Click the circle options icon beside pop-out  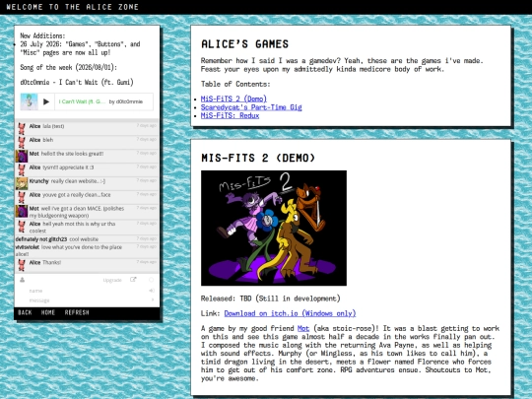tap(151, 280)
